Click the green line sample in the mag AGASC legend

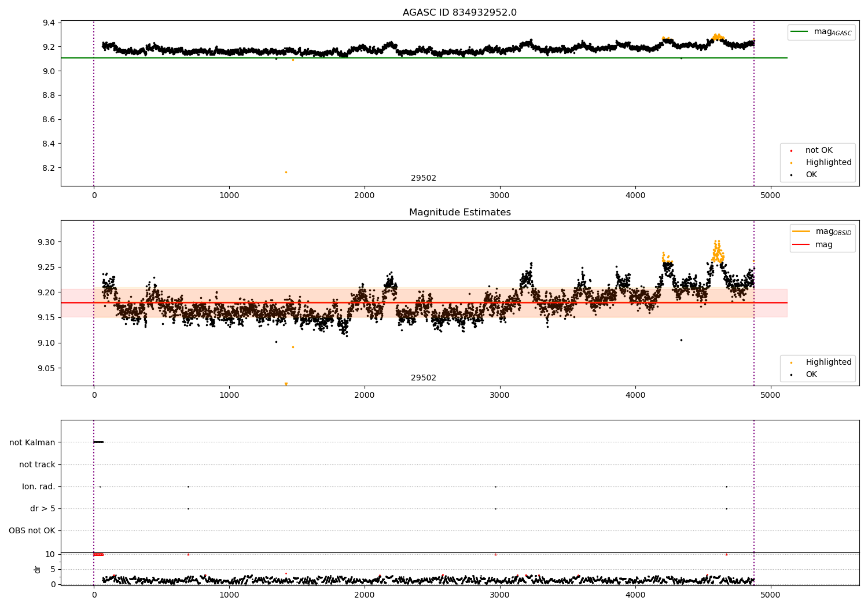click(x=800, y=32)
